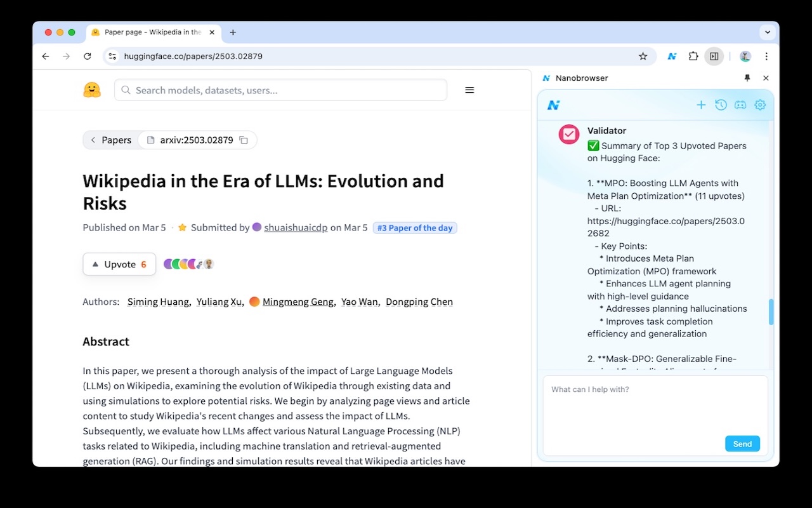Open submitter shuaishuaicdp's profile
This screenshot has width=812, height=508.
[x=296, y=227]
